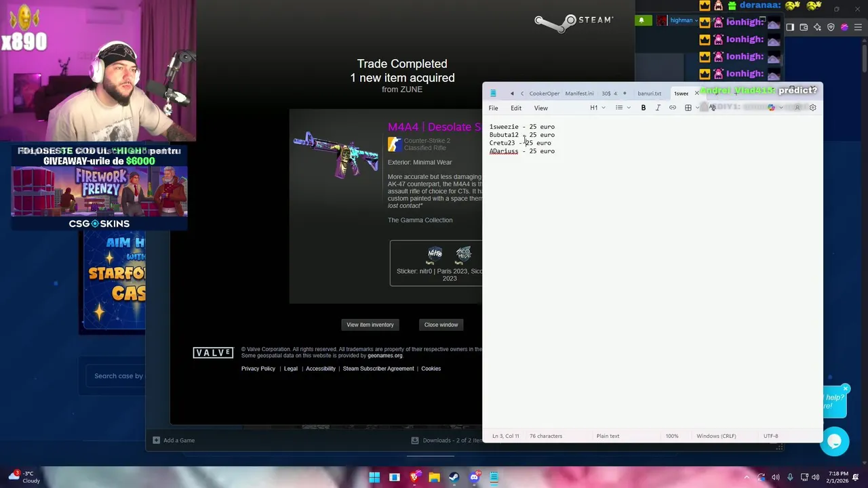This screenshot has width=868, height=488.
Task: Open the Privacy Policy link
Action: pos(258,369)
